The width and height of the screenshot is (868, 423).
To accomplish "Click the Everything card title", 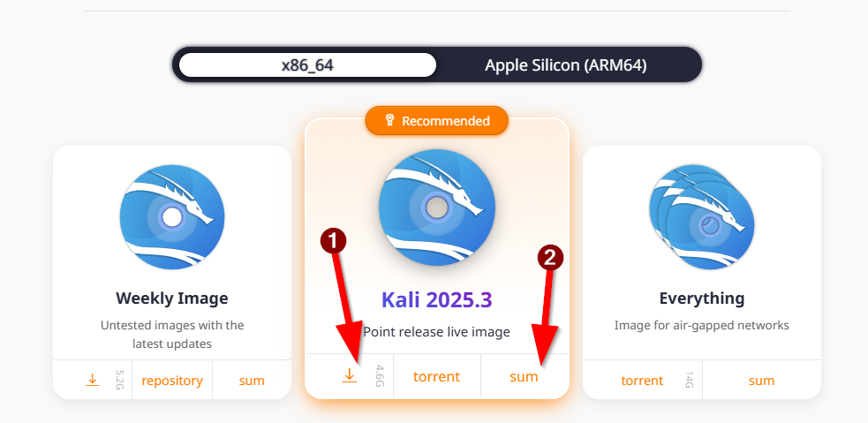I will 702,298.
